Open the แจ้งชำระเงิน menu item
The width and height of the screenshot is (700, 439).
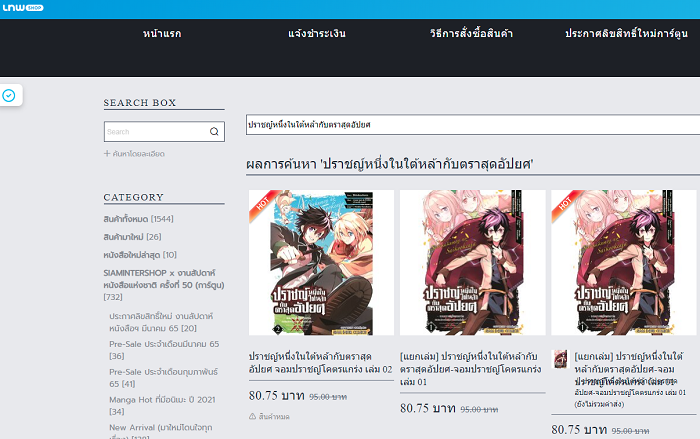tap(317, 33)
